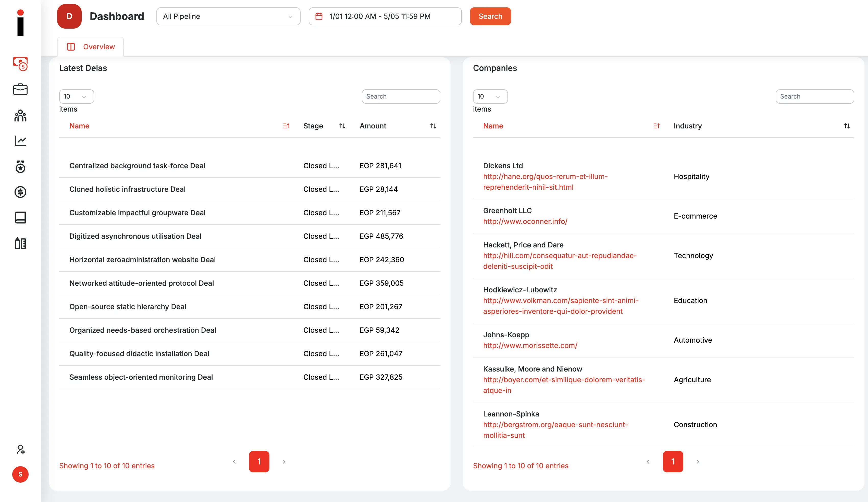Open the line chart reports icon
Viewport: 868px width, 502px height.
point(20,141)
